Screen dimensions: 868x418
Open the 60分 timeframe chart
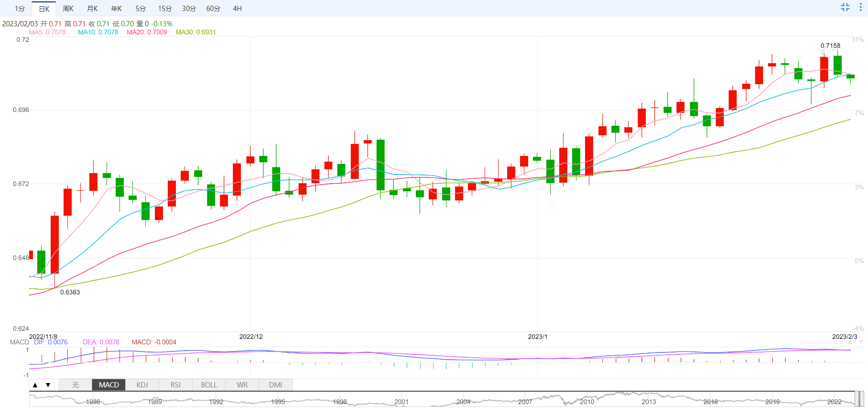213,9
